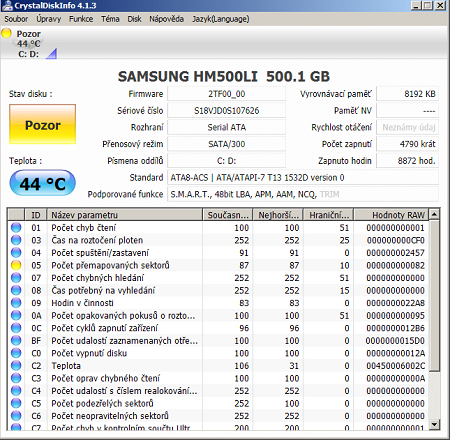Click the 4790 krát power-on count field
Viewport: 450px width, 440px height.
pyautogui.click(x=407, y=144)
